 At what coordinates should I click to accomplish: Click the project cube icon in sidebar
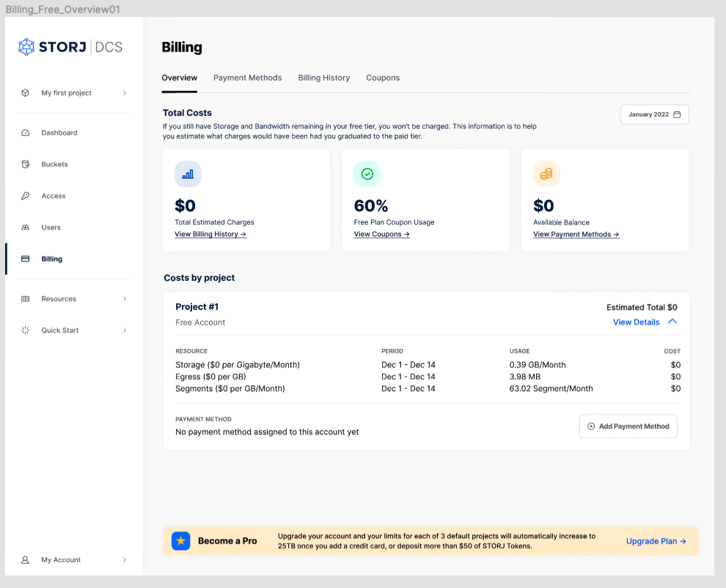pos(26,92)
